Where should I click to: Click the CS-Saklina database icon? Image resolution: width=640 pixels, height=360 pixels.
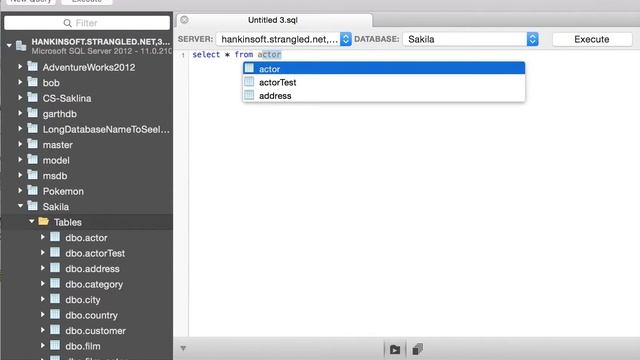33,97
